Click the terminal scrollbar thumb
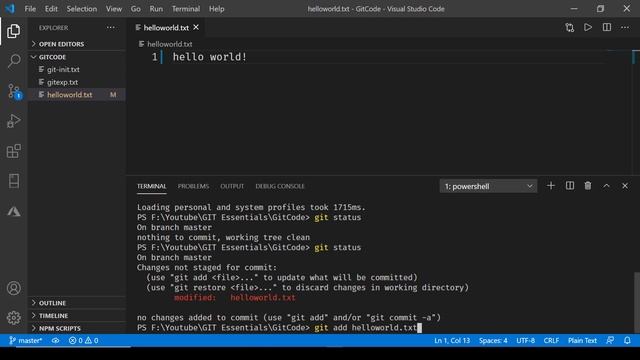This screenshot has height=360, width=640. [x=637, y=302]
